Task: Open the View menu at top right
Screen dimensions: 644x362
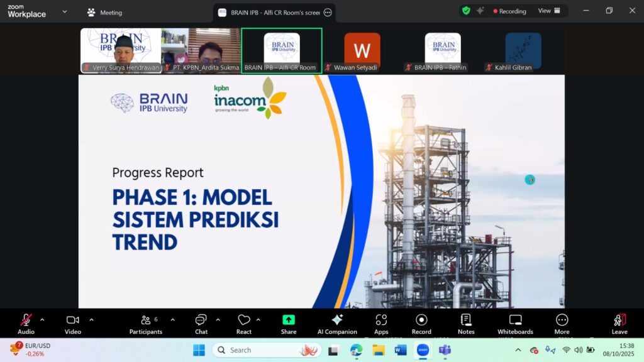Action: point(548,11)
